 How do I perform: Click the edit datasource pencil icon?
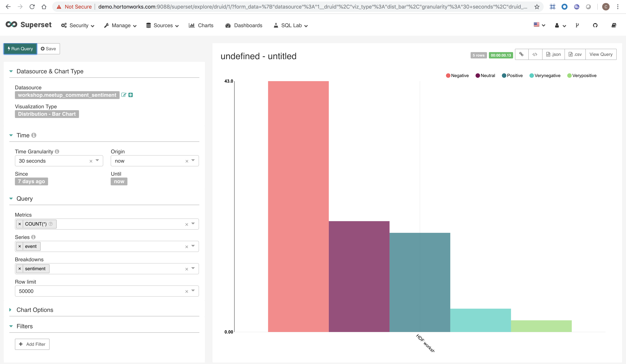point(124,95)
